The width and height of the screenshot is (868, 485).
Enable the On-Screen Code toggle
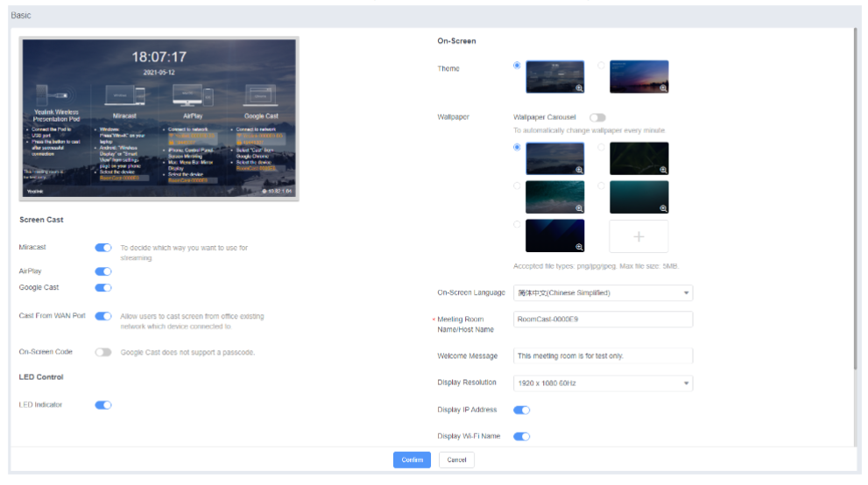tap(103, 352)
